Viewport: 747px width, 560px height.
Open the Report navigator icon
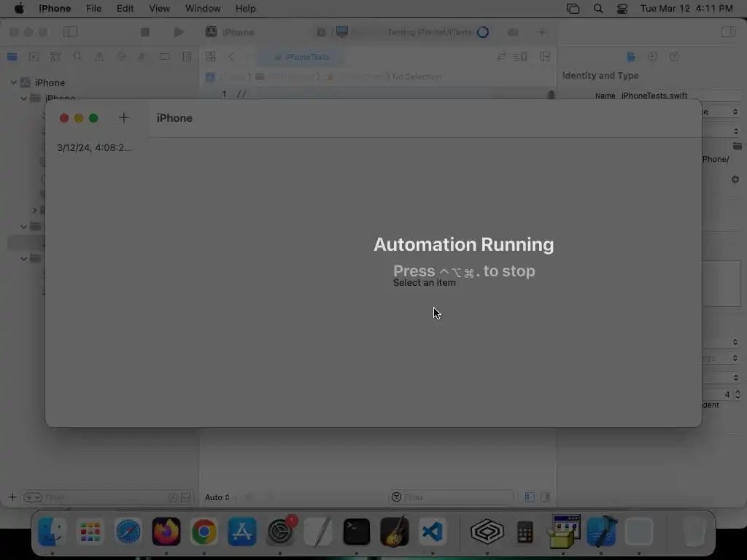[x=187, y=57]
